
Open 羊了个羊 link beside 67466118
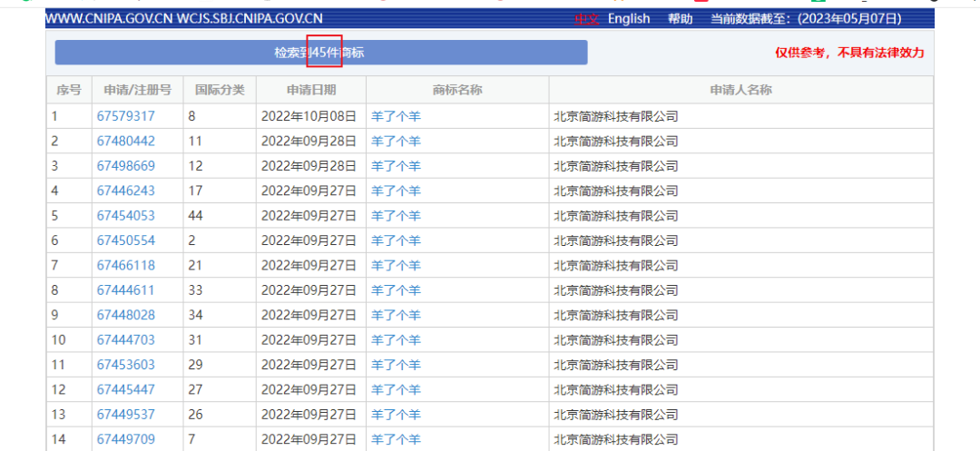397,266
